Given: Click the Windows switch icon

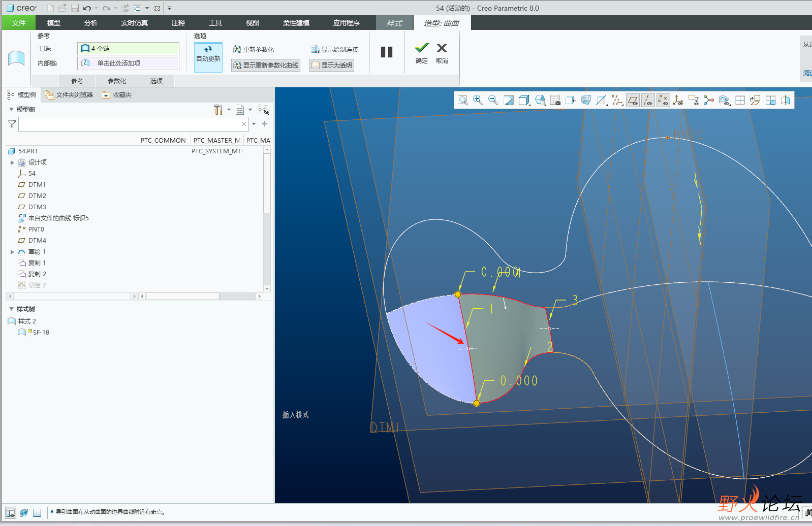Looking at the screenshot, I should coord(138,8).
